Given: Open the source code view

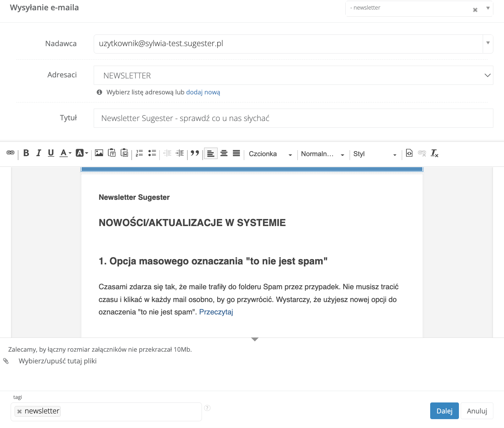Looking at the screenshot, I should pyautogui.click(x=409, y=153).
